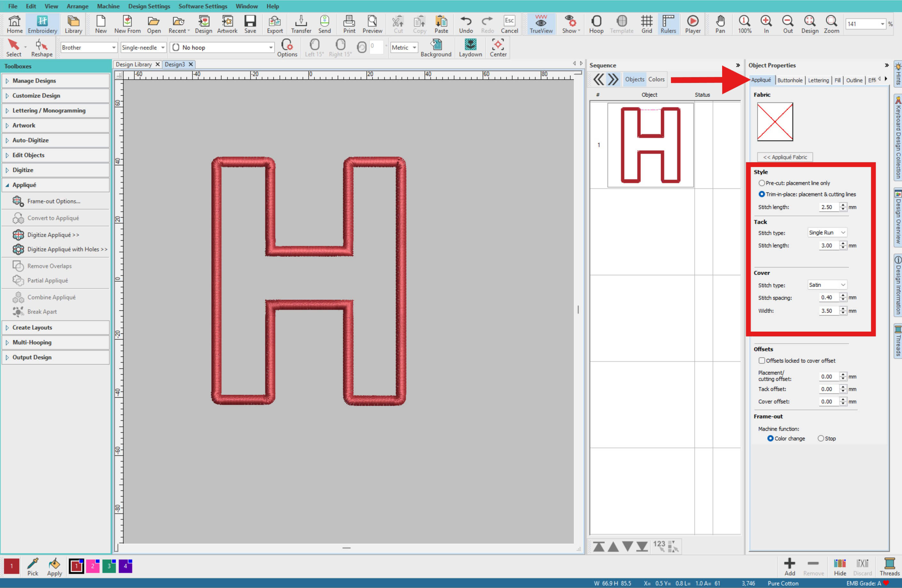Enable Offsets locked to cover offset
Image resolution: width=902 pixels, height=588 pixels.
[761, 360]
